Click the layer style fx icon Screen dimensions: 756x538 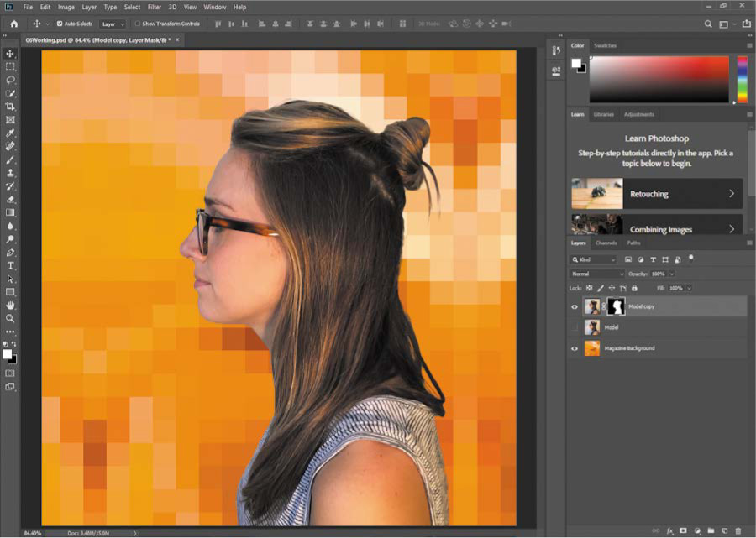[x=669, y=530]
